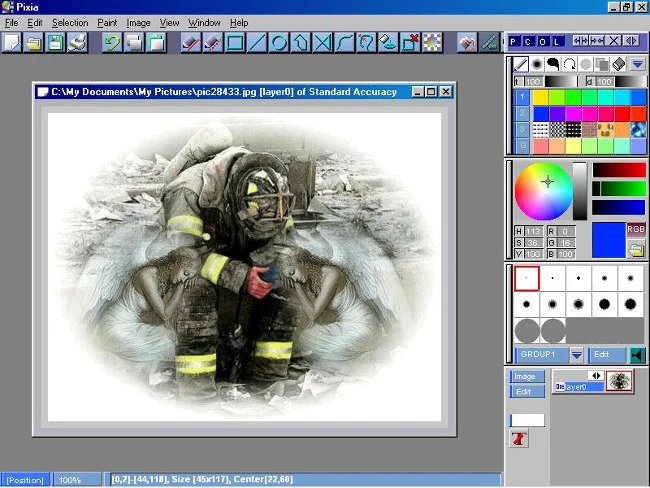Image resolution: width=650 pixels, height=488 pixels.
Task: Undo last action with green arrow icon
Action: (112, 42)
